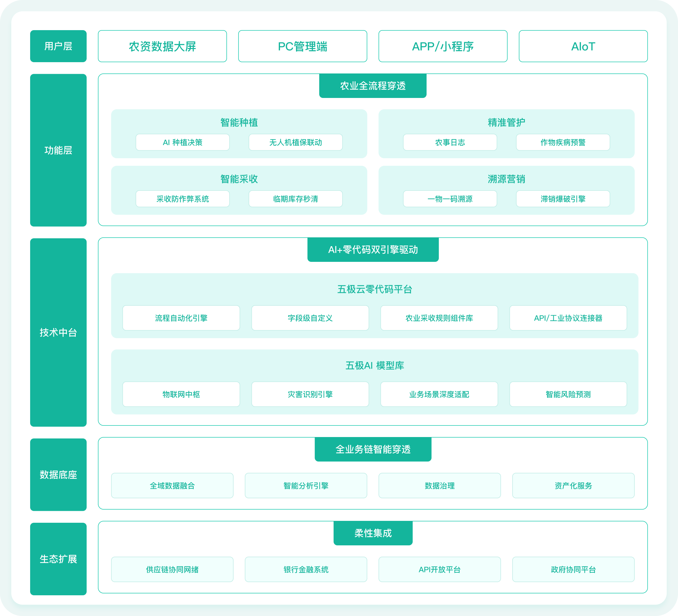The image size is (678, 616).
Task: Click the AI+零代码双引擎驱动 header tab
Action: (373, 250)
